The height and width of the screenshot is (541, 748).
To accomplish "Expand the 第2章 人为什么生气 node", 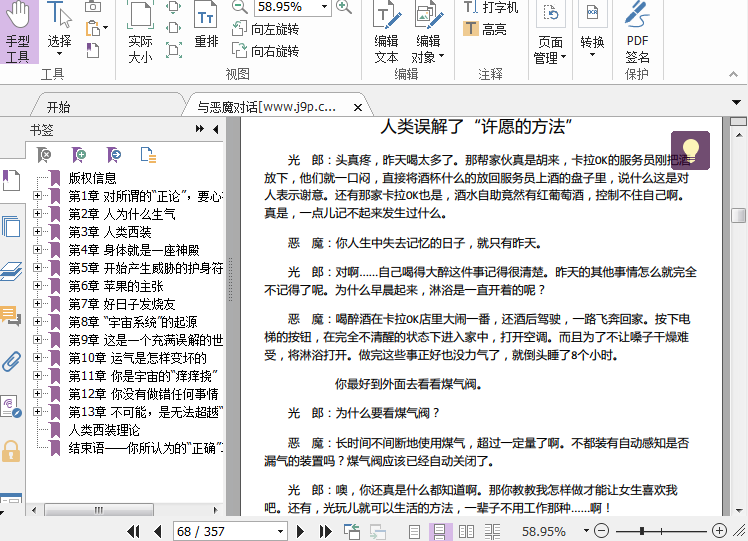I will coord(37,214).
